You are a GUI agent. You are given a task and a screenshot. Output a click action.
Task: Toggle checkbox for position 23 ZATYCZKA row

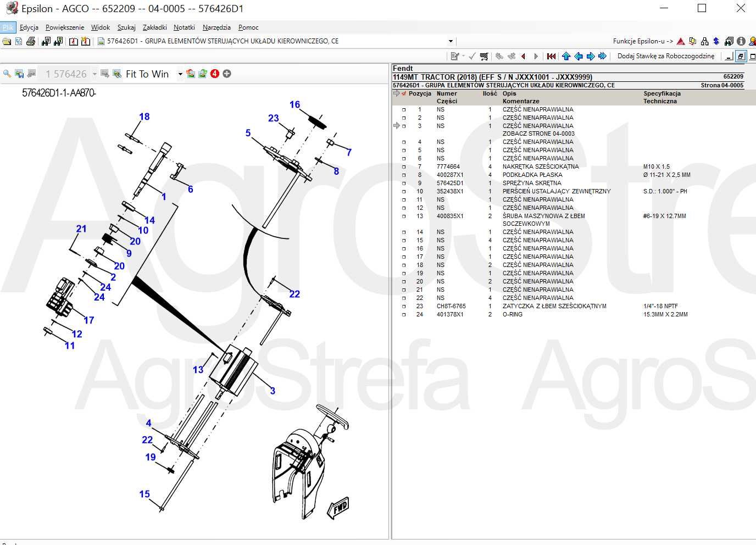(404, 307)
